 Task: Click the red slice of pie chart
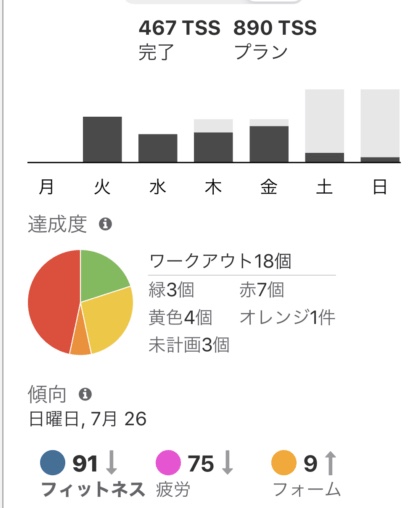(52, 302)
